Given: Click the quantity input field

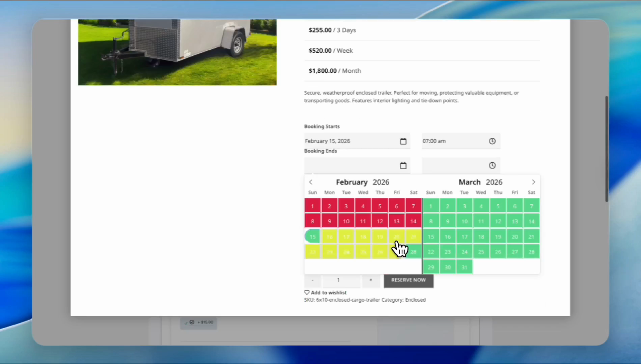Looking at the screenshot, I should [338, 280].
